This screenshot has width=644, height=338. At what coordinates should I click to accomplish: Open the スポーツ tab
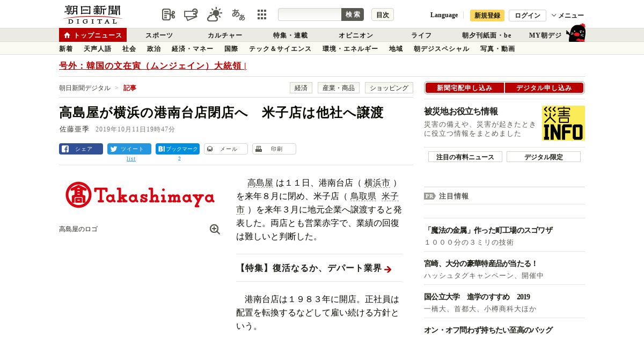click(x=159, y=35)
